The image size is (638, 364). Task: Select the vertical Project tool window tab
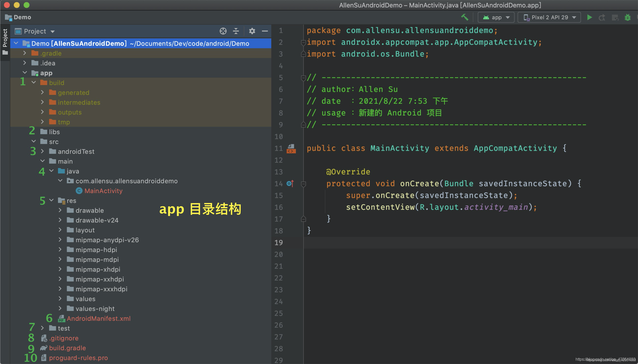5,38
